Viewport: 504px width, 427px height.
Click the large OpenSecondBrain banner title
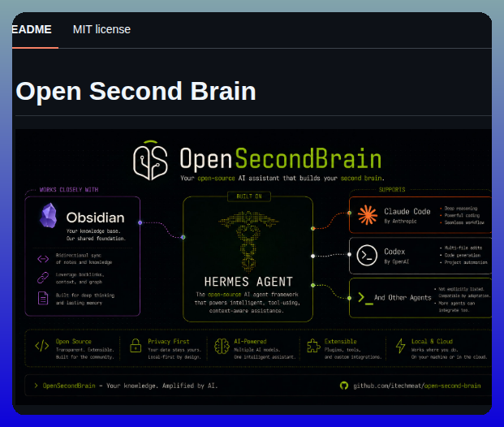click(280, 159)
